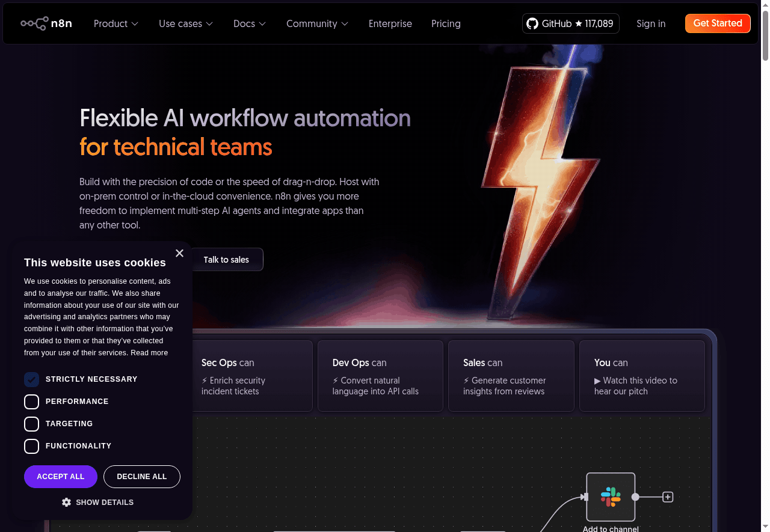Click the n8n logo icon

pos(34,23)
